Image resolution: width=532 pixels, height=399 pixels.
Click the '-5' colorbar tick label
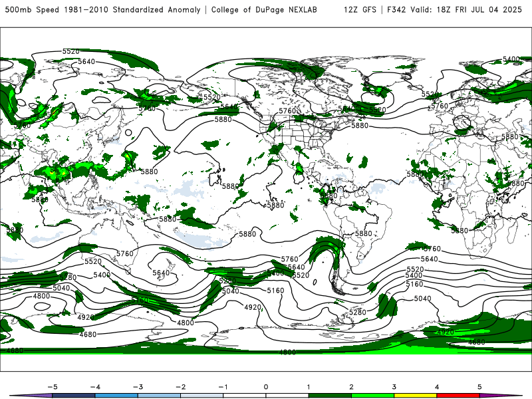point(53,387)
